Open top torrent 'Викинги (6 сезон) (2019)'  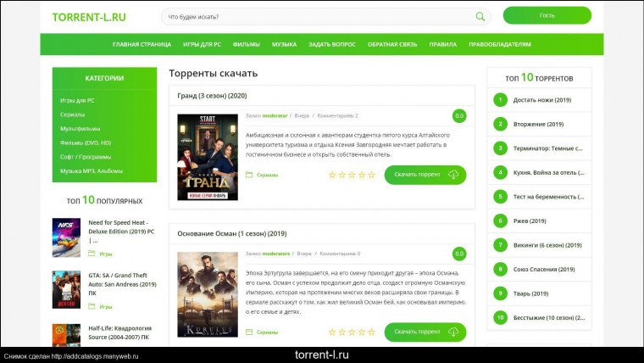[x=547, y=245]
